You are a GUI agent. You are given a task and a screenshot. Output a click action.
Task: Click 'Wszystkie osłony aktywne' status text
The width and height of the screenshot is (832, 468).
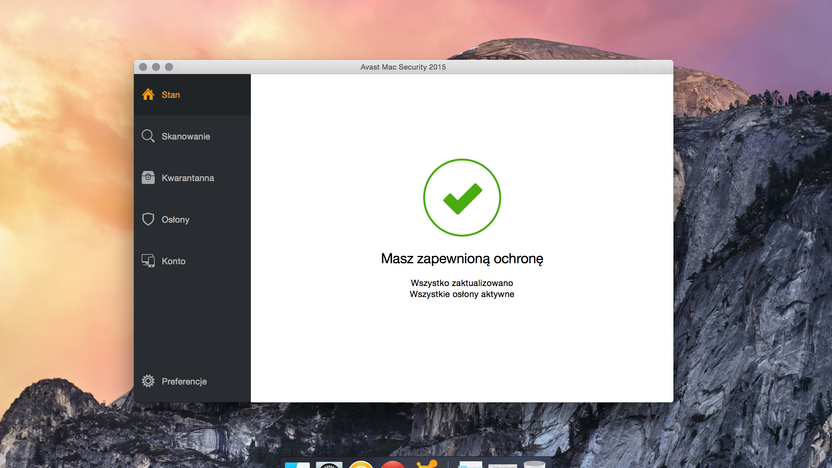point(462,294)
